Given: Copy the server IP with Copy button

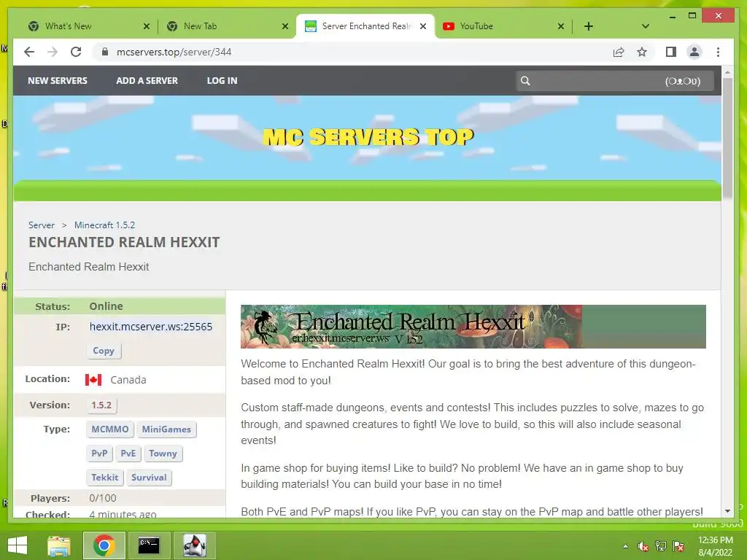Looking at the screenshot, I should (x=104, y=351).
